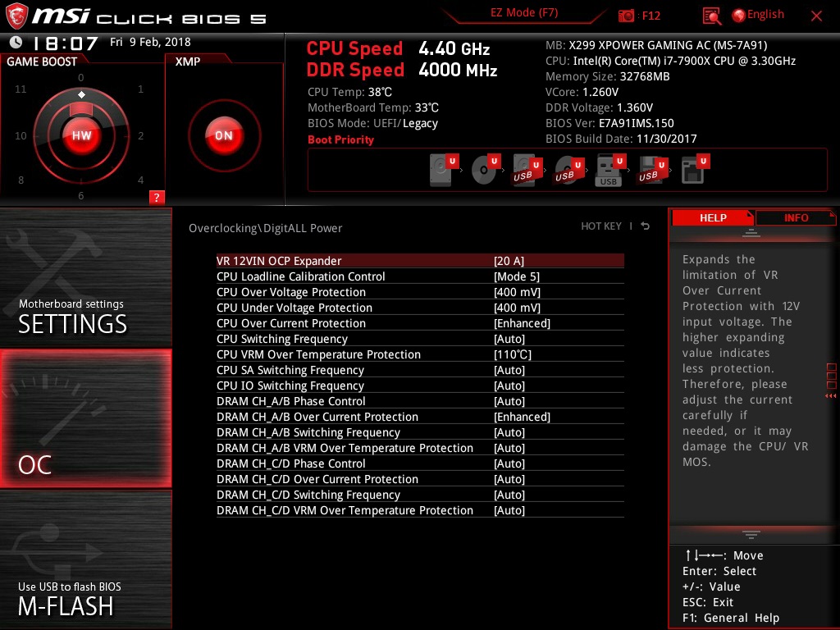Select the USB key boot icon
Screen dimensions: 840x630
coord(610,170)
